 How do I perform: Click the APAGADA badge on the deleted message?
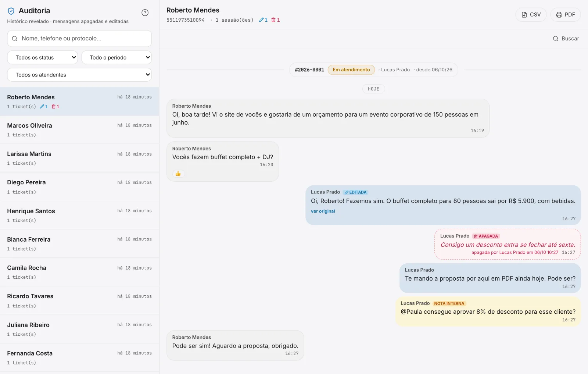486,236
